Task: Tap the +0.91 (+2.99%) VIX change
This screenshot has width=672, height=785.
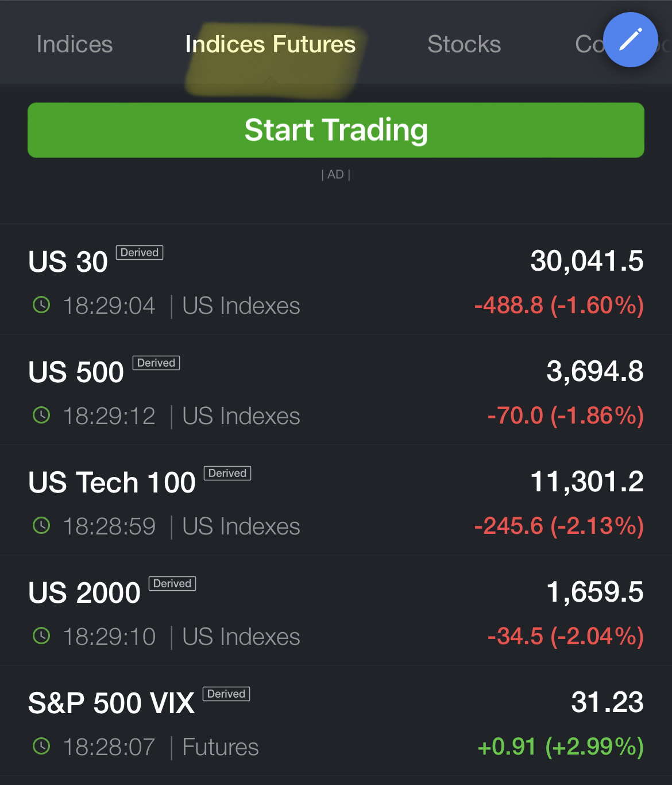Action: tap(561, 746)
